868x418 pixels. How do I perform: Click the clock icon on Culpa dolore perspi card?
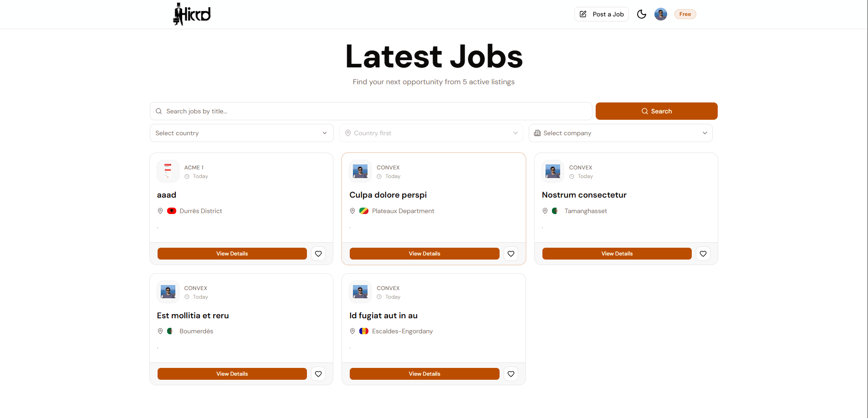pos(379,176)
